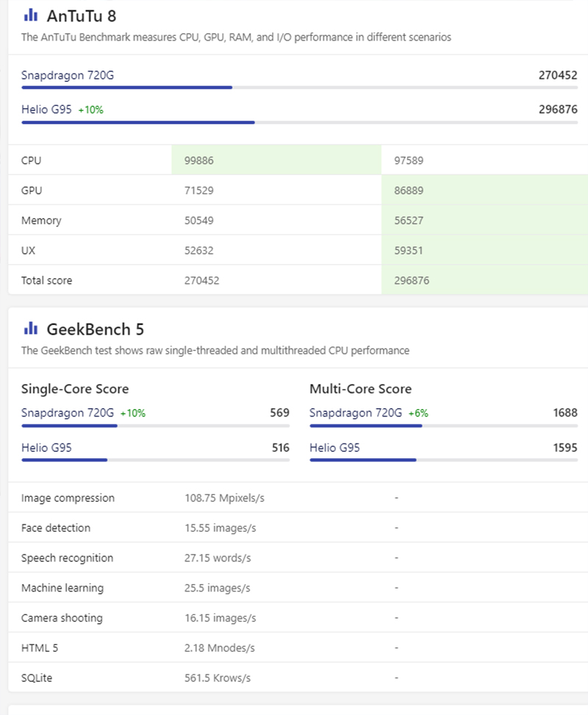Open Snapdragon 720G link under Multi-Core Score

(x=356, y=413)
